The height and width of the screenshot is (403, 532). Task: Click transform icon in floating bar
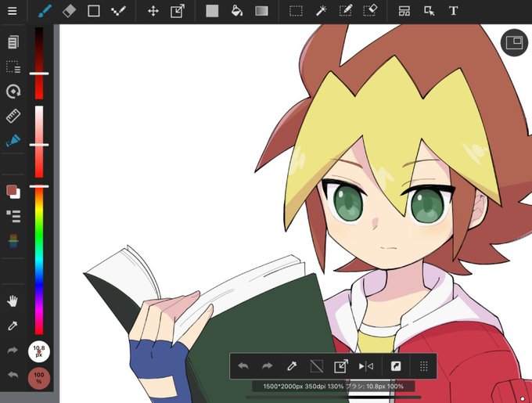pos(341,366)
